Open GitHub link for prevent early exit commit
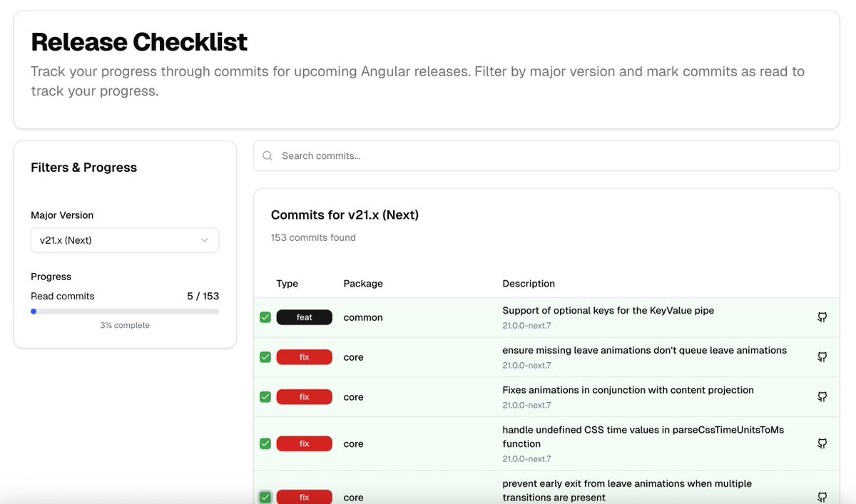Viewport: 856px width, 504px height. tap(822, 497)
